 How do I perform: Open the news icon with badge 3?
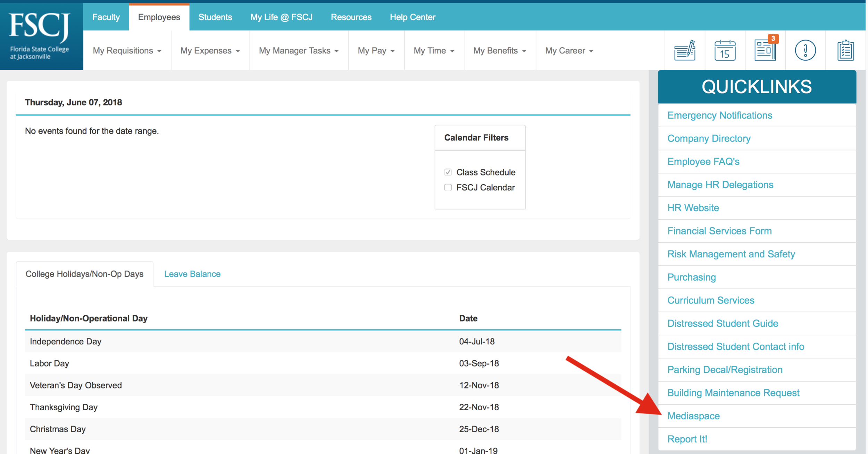coord(765,51)
